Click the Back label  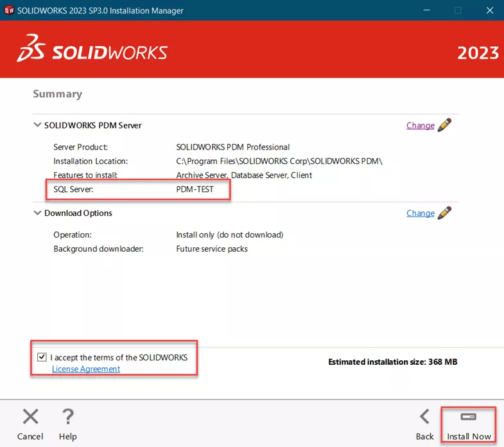[x=424, y=436]
